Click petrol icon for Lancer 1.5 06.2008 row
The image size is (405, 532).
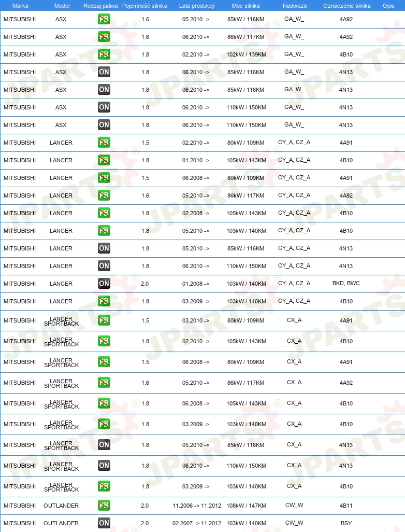(x=104, y=178)
